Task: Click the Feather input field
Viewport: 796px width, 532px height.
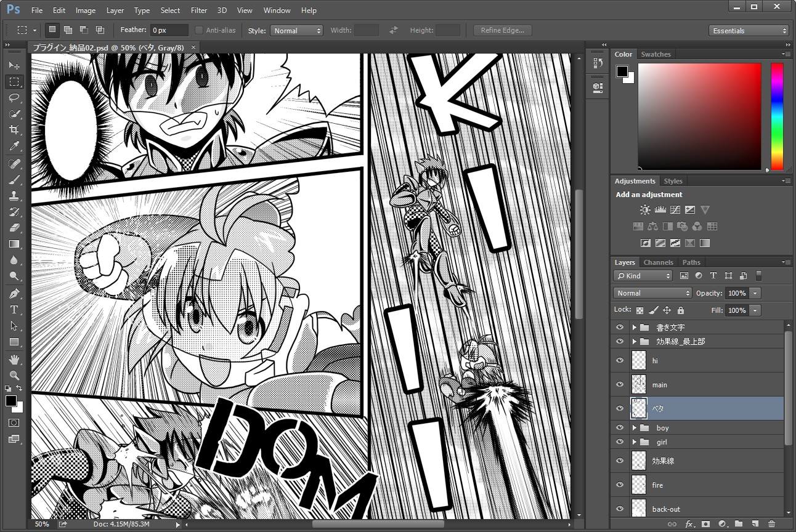Action: (x=169, y=30)
